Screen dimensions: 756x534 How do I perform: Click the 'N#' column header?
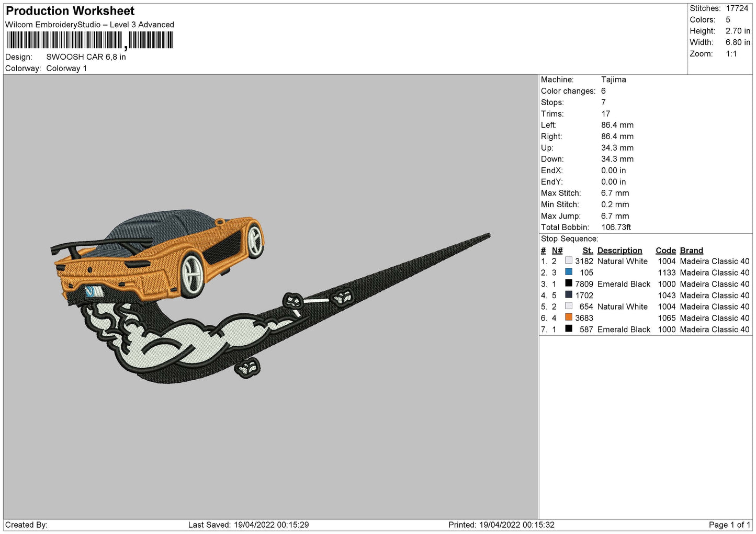click(x=557, y=251)
